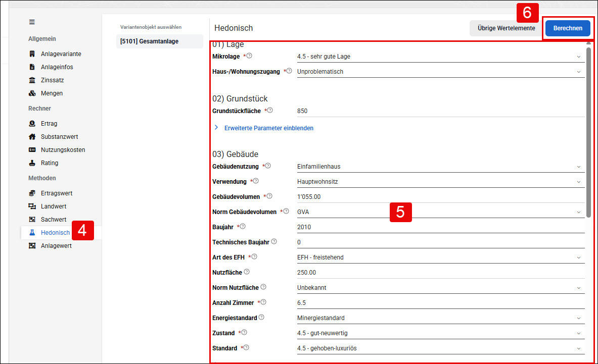
Task: Open help icon next to Nutzfläche
Action: (247, 272)
